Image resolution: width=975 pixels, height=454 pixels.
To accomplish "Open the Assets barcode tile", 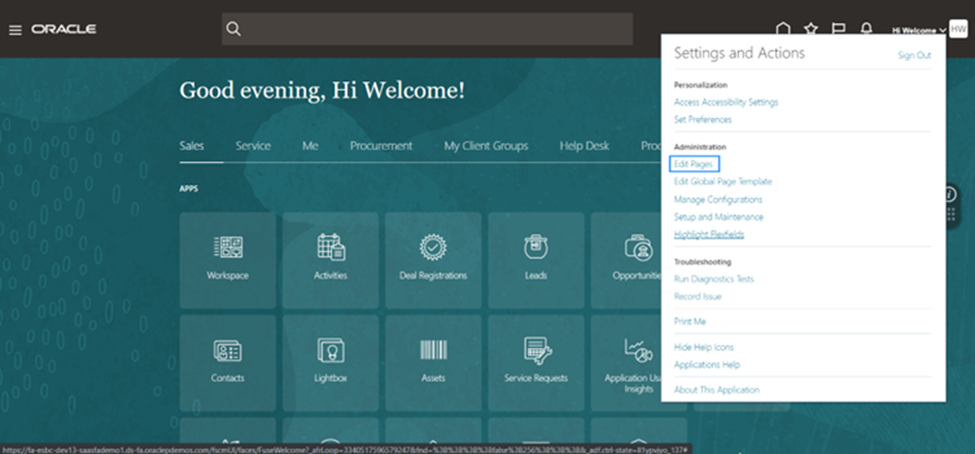I will pyautogui.click(x=433, y=363).
